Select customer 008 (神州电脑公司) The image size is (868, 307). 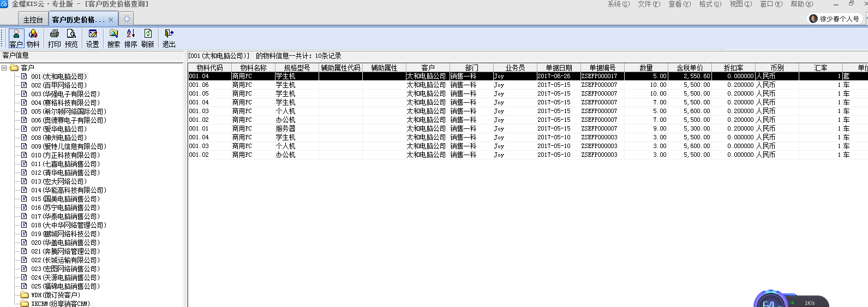click(x=58, y=138)
